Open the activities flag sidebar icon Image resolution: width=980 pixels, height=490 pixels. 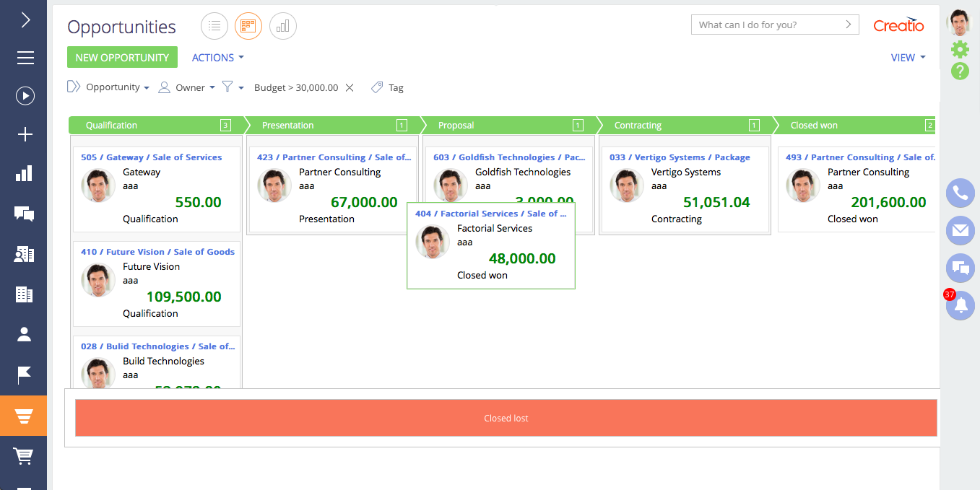coord(25,375)
